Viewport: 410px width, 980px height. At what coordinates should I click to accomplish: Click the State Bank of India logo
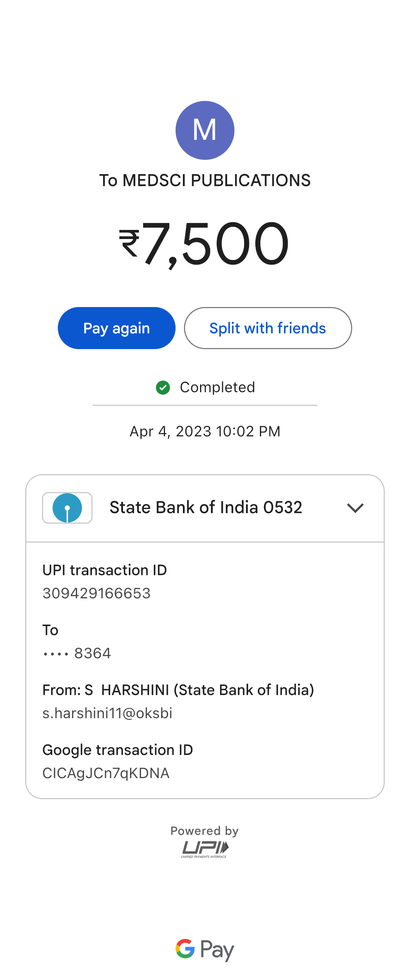(67, 508)
